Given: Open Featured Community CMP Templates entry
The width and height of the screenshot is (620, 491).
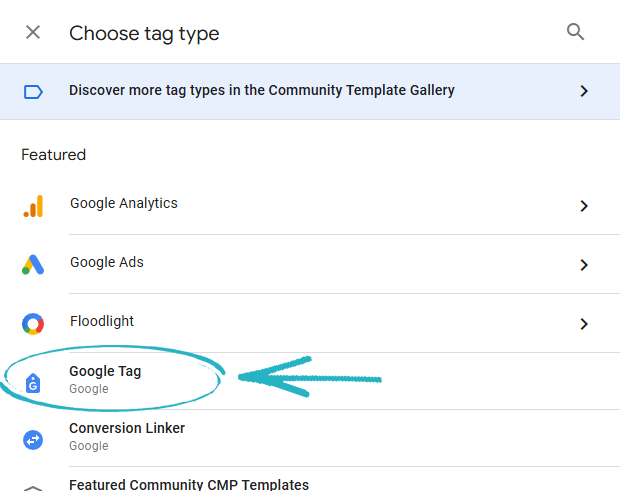Looking at the screenshot, I should [x=189, y=485].
